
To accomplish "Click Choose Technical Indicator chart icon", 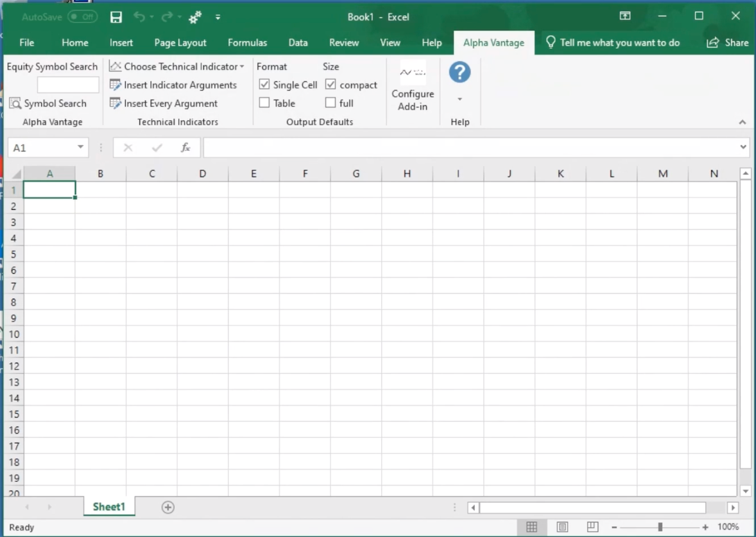I will (116, 67).
